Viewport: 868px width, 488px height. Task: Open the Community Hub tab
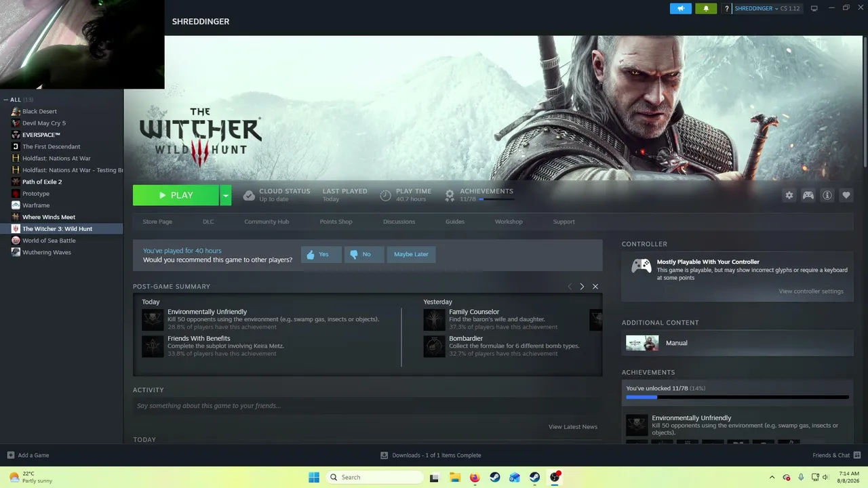[x=267, y=222]
